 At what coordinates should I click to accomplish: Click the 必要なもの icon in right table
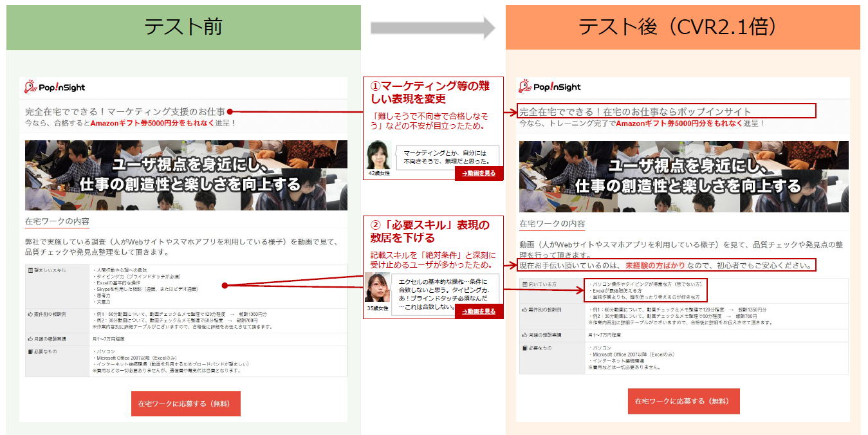pyautogui.click(x=525, y=348)
